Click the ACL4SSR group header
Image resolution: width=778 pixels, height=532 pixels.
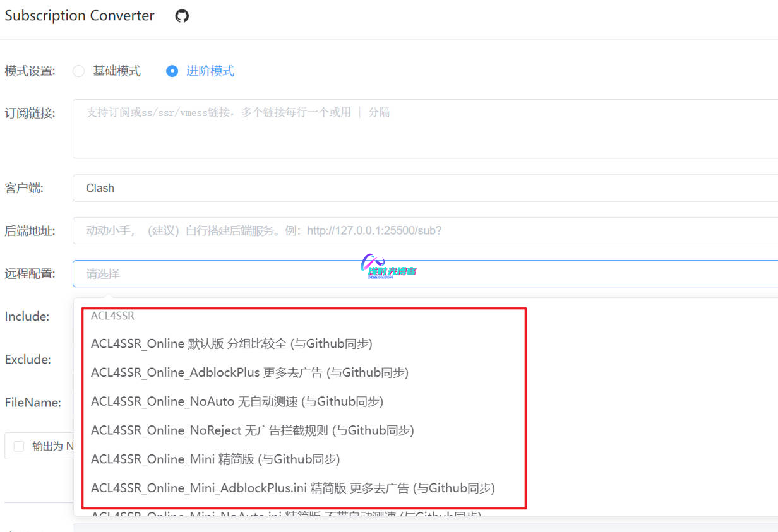pyautogui.click(x=112, y=316)
